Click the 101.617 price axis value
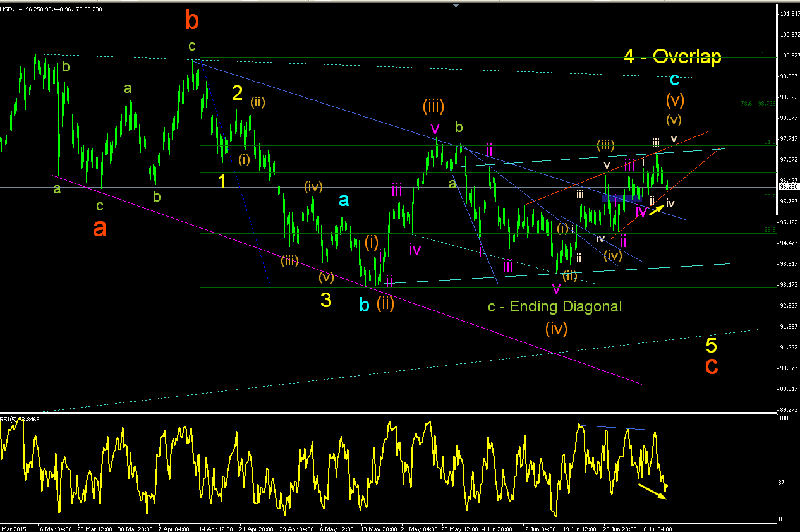The height and width of the screenshot is (532, 800). pos(789,14)
